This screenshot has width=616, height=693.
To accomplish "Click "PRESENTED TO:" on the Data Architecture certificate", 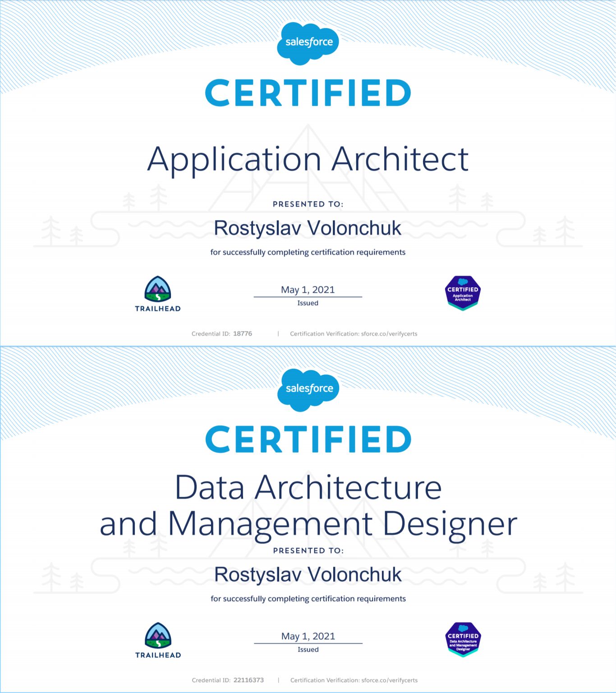I will [308, 551].
